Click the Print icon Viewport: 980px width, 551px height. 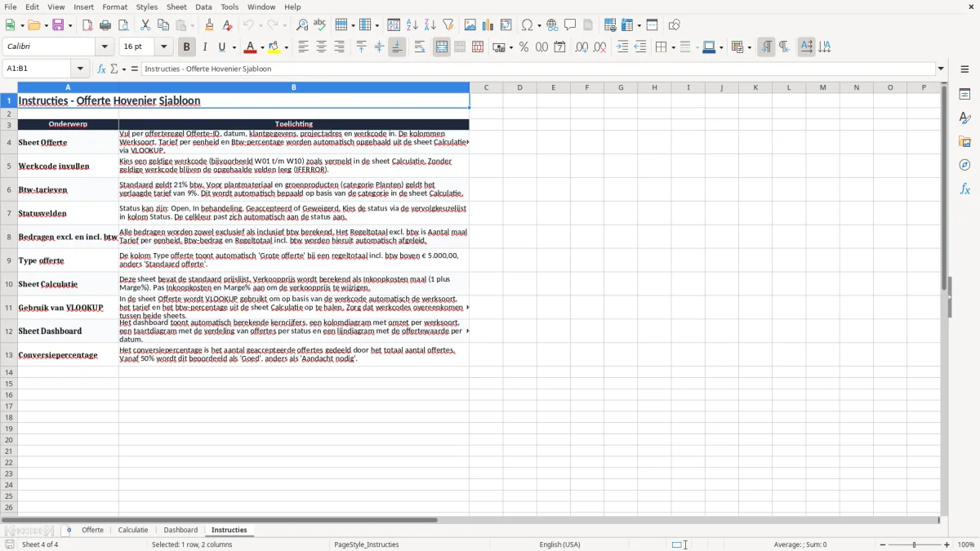pyautogui.click(x=105, y=25)
